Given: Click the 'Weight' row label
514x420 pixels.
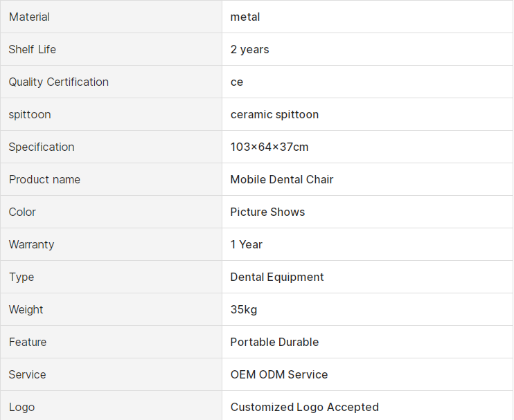Looking at the screenshot, I should (26, 309).
